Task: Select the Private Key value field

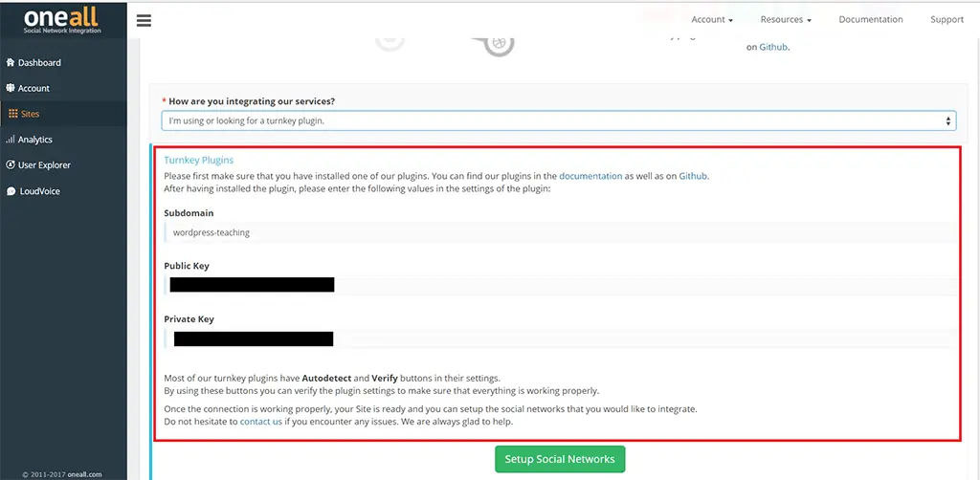Action: point(560,338)
